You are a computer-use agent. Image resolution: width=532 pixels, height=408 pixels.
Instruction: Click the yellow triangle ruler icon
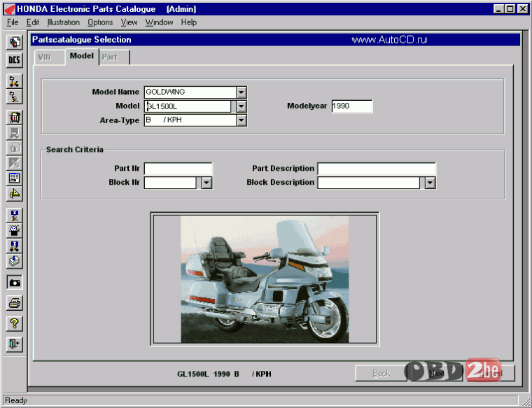(x=14, y=194)
